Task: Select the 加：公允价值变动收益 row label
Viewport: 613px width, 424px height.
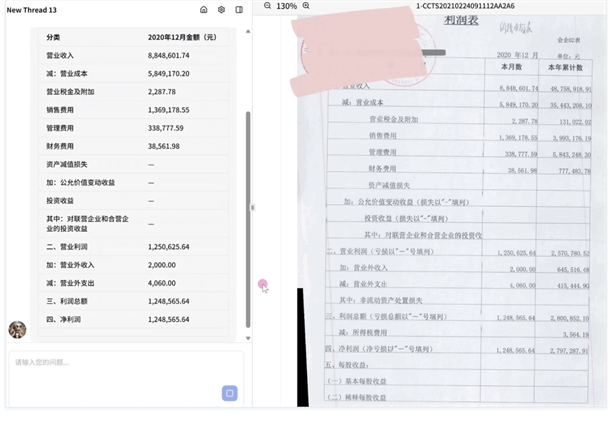Action: click(x=81, y=182)
